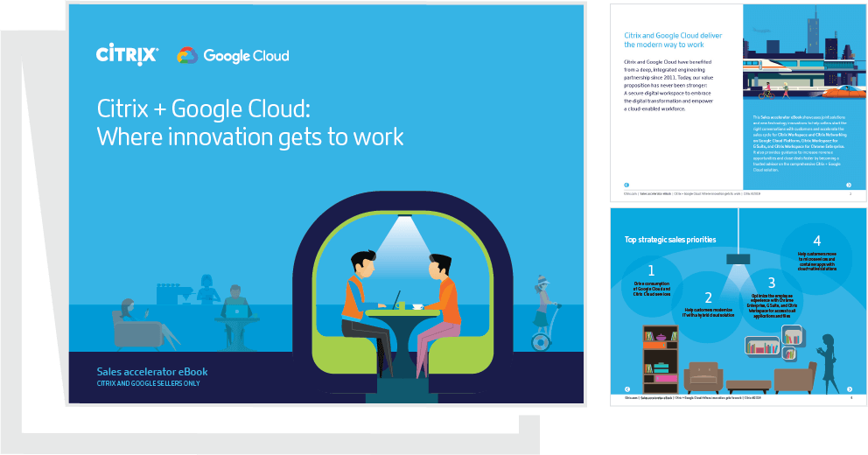Go to previous page on the intro slide
This screenshot has height=455, width=868.
tap(626, 185)
